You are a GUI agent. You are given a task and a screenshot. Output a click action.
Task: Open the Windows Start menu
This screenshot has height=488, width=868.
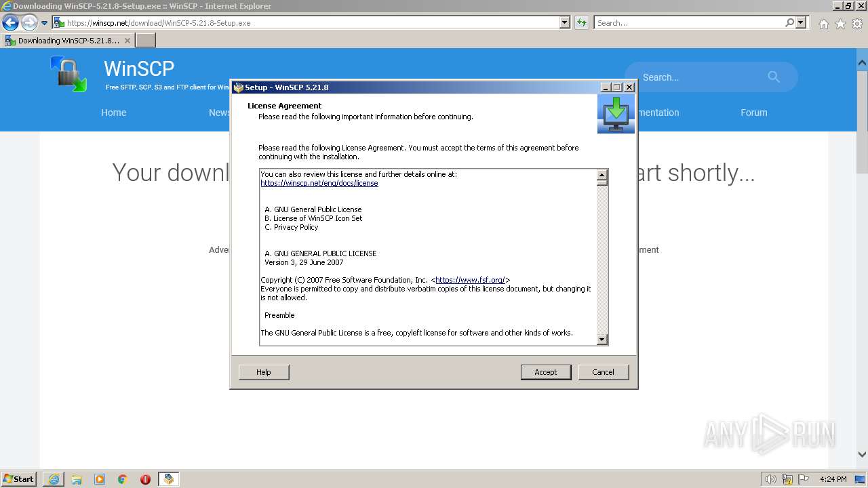[18, 479]
